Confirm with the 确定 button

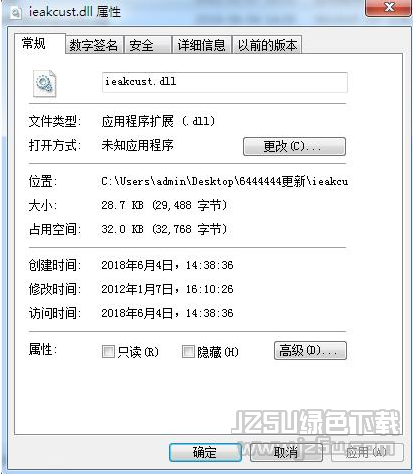pyautogui.click(x=205, y=452)
